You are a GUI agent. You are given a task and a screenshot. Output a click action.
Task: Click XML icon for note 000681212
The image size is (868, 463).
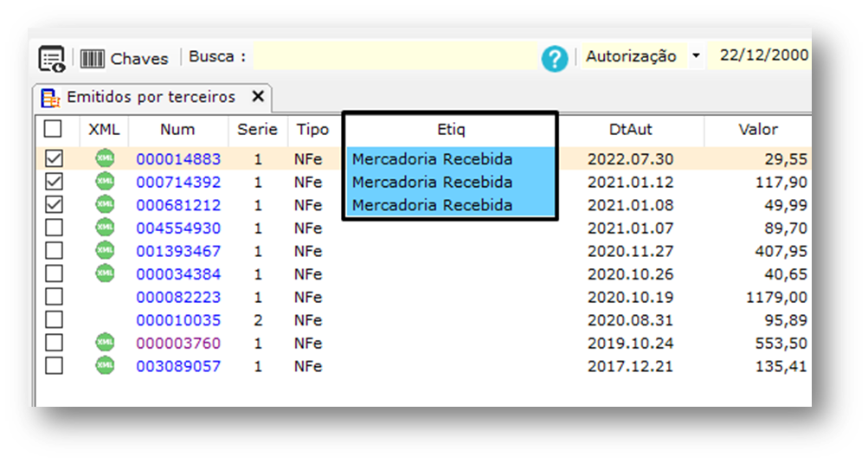pyautogui.click(x=105, y=204)
